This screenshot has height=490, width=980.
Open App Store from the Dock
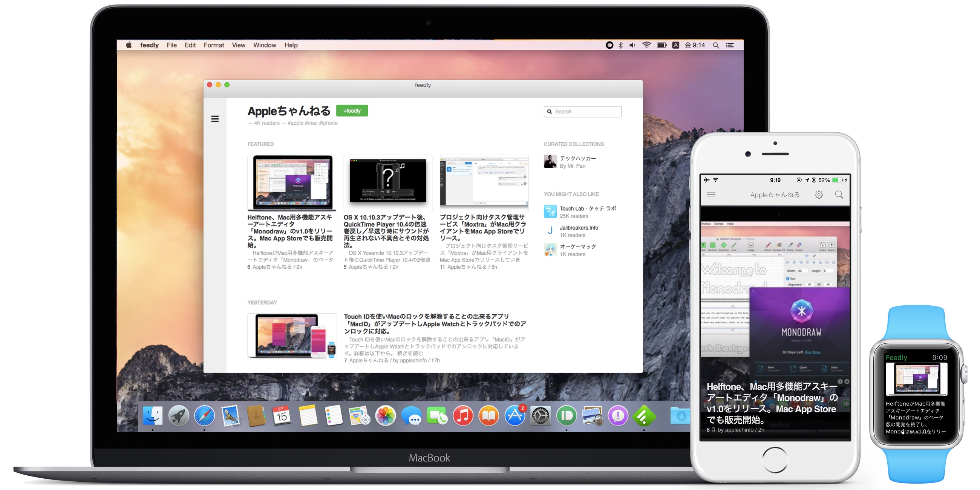515,415
